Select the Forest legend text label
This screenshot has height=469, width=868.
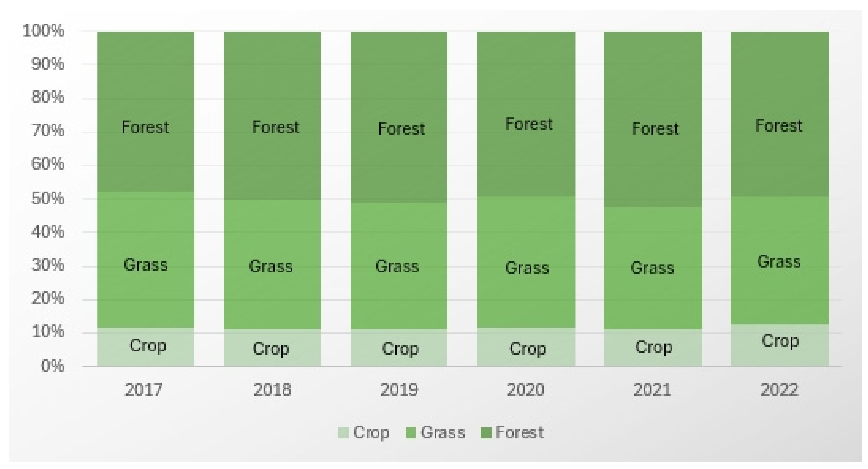[520, 433]
